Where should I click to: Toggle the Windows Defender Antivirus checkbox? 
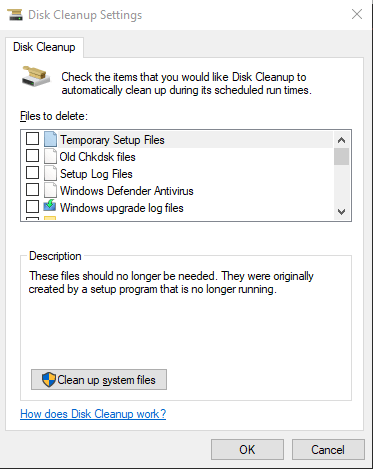click(32, 190)
